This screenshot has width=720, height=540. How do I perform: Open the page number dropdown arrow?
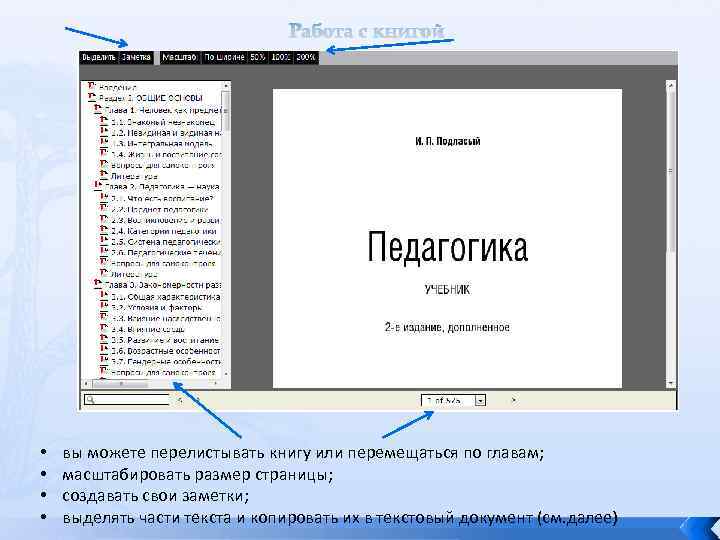(479, 400)
